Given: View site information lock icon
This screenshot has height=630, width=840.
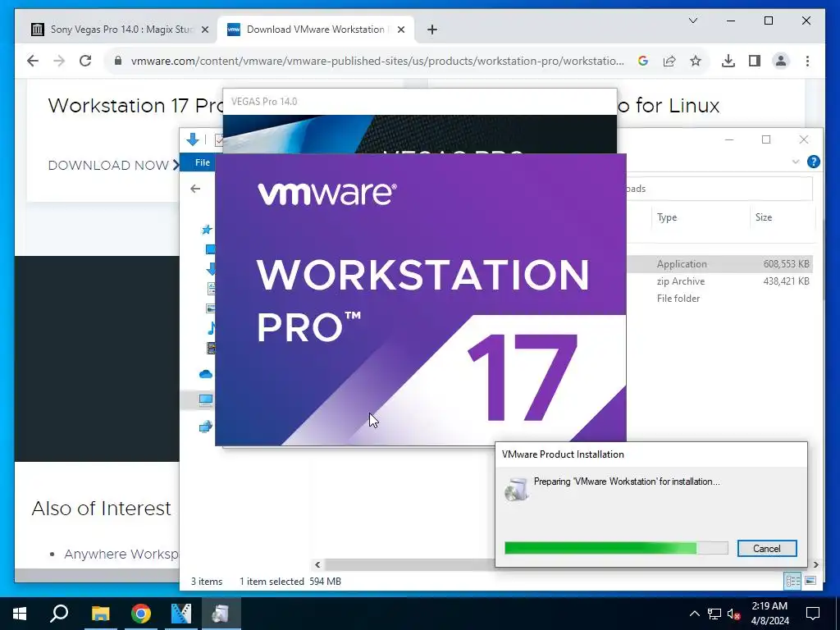Looking at the screenshot, I should tap(118, 61).
